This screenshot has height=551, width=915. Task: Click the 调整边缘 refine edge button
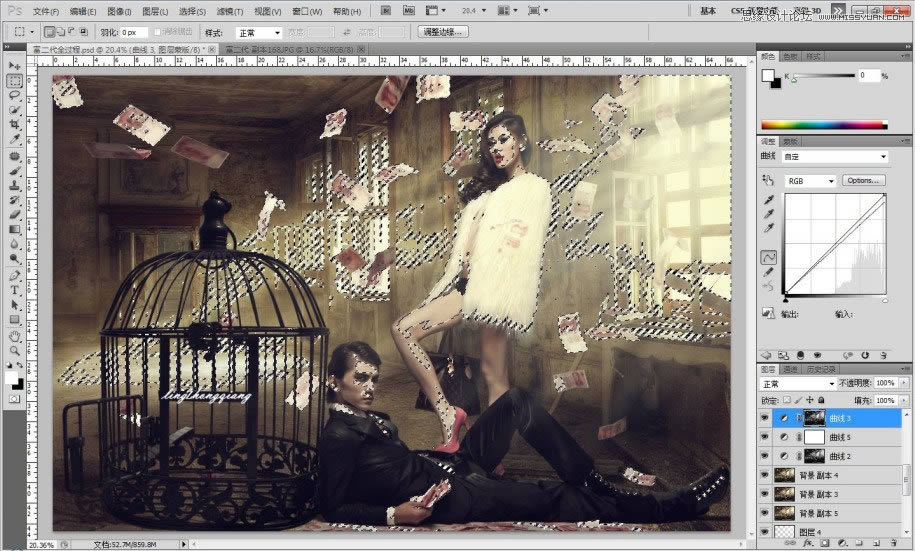tap(443, 32)
